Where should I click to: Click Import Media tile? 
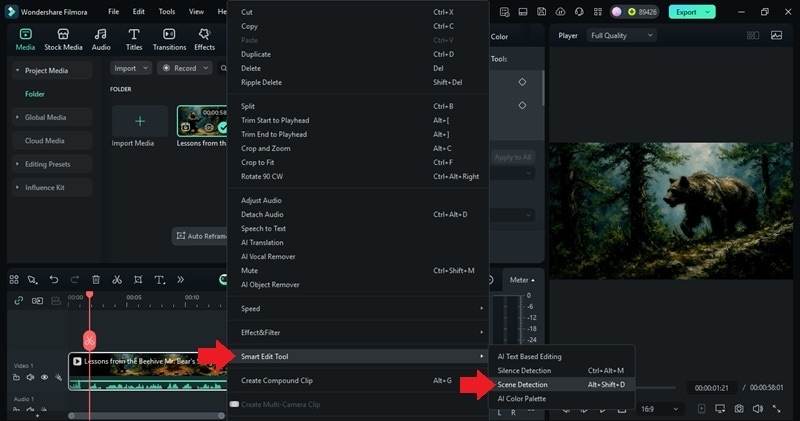[x=139, y=127]
